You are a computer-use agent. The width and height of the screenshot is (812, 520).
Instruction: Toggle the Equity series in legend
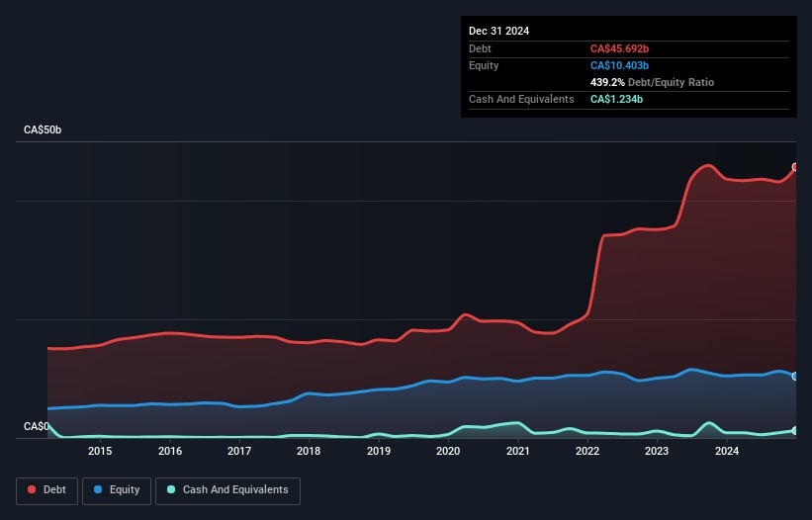click(x=118, y=490)
